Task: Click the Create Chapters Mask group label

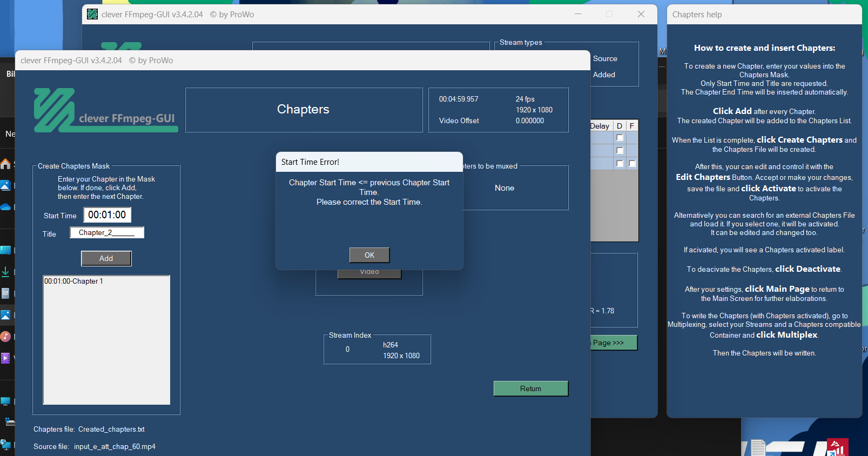Action: pos(73,166)
